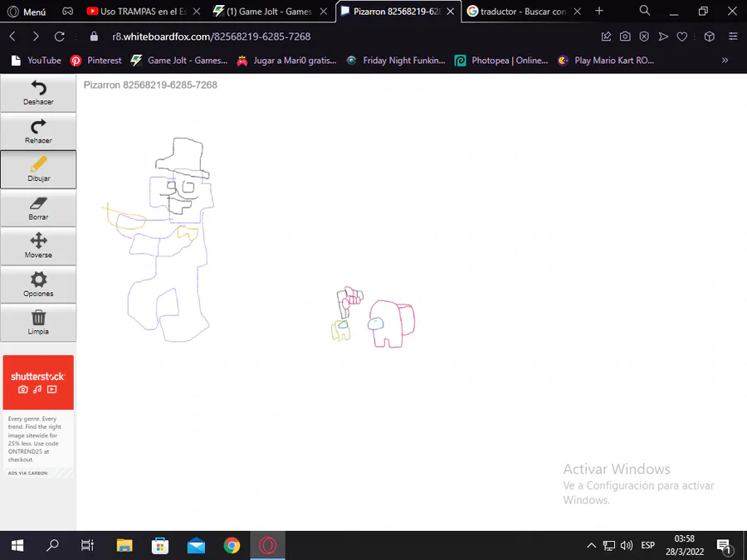Open the notification center icon

(724, 546)
